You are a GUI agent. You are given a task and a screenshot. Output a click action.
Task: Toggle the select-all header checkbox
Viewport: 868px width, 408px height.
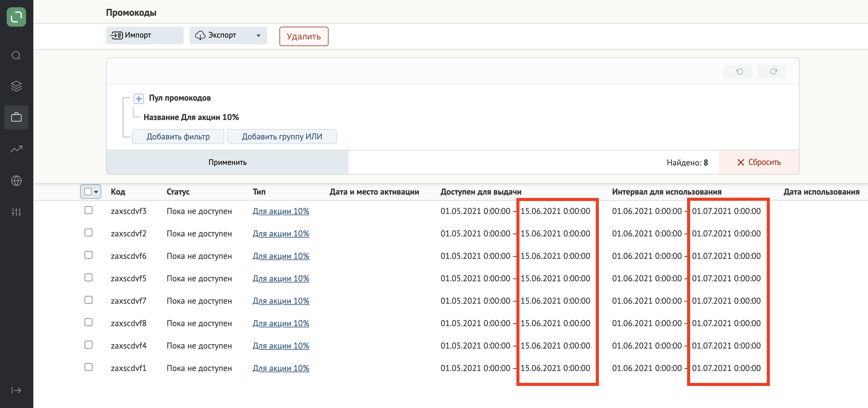click(88, 191)
